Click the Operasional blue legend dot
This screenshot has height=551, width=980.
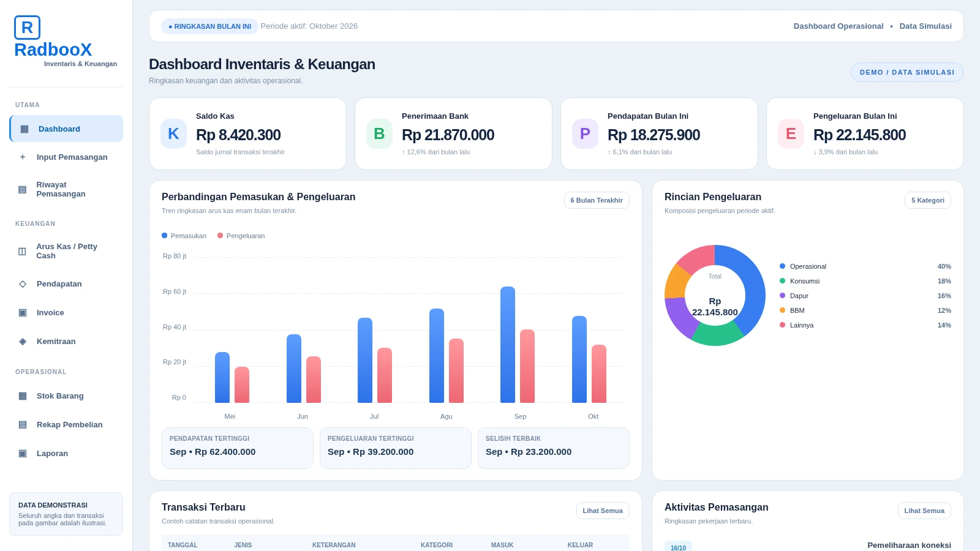pyautogui.click(x=782, y=266)
